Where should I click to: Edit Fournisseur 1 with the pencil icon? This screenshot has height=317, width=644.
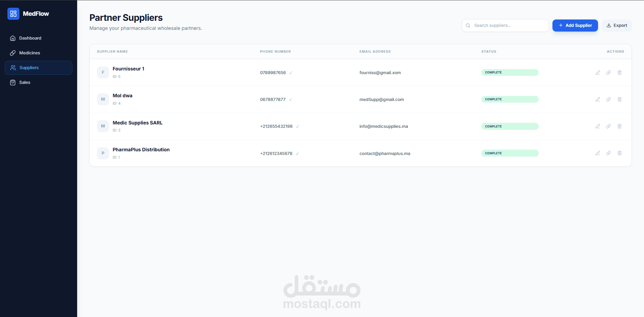(x=598, y=72)
